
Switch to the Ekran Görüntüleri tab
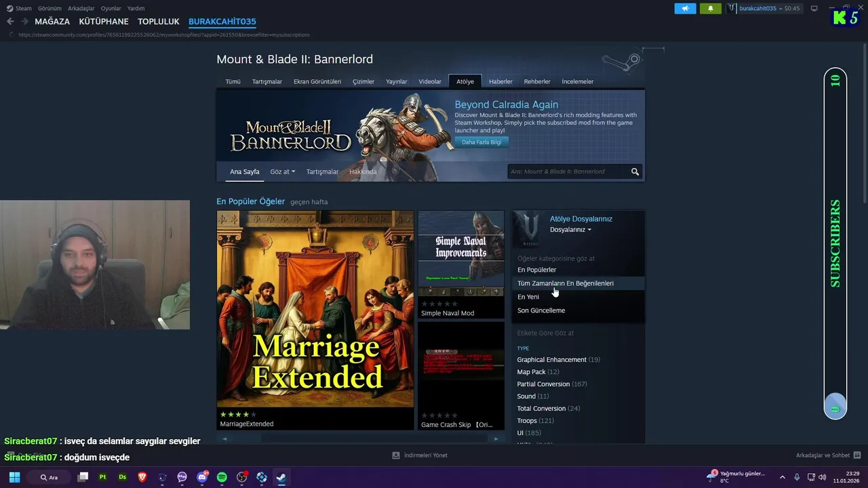[x=317, y=81]
